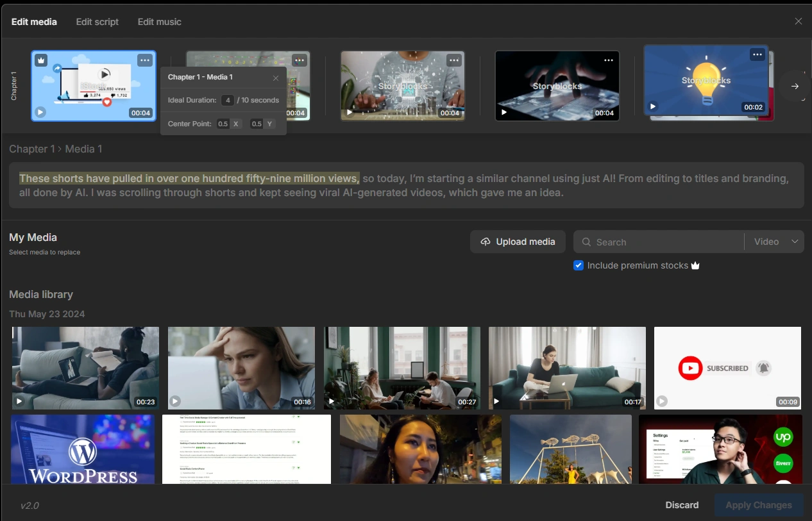Open three-dot menu on chip keyboard clip
The height and width of the screenshot is (521, 812).
(454, 60)
